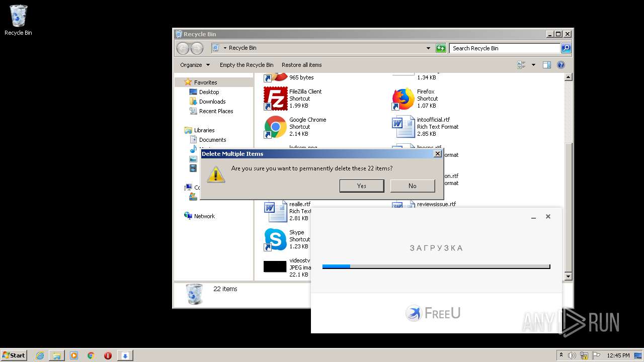Show hidden tray icons arrow
Image resolution: width=644 pixels, height=362 pixels.
[x=561, y=355]
